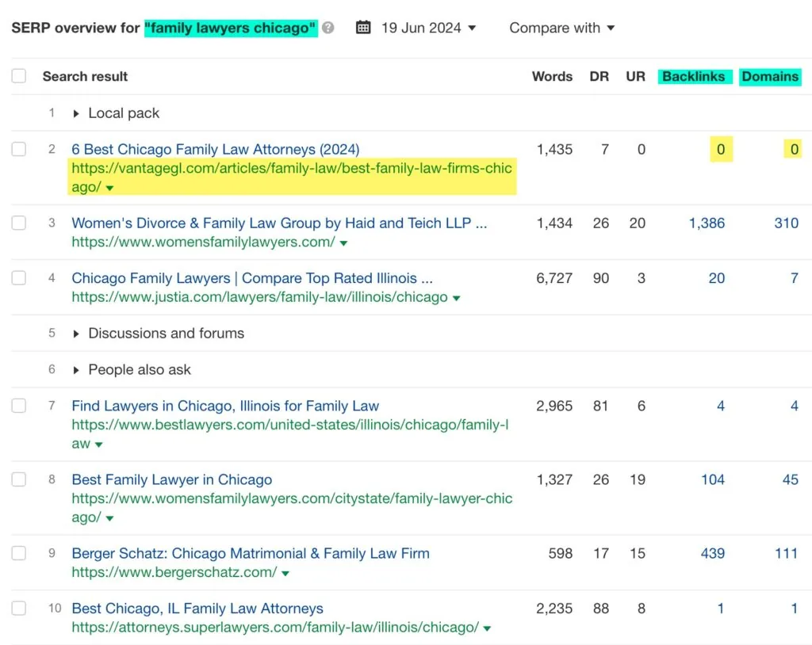
Task: Click the calendar icon beside the date
Action: 363,28
